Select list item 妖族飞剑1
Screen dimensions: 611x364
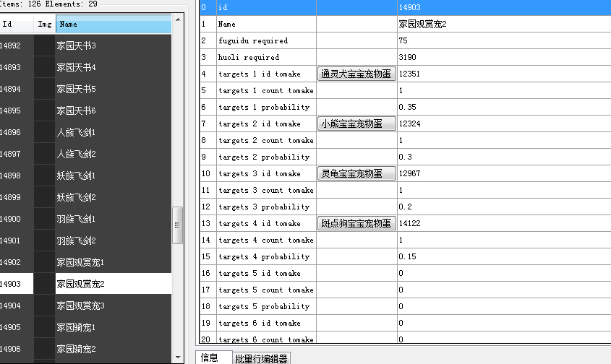tap(114, 175)
